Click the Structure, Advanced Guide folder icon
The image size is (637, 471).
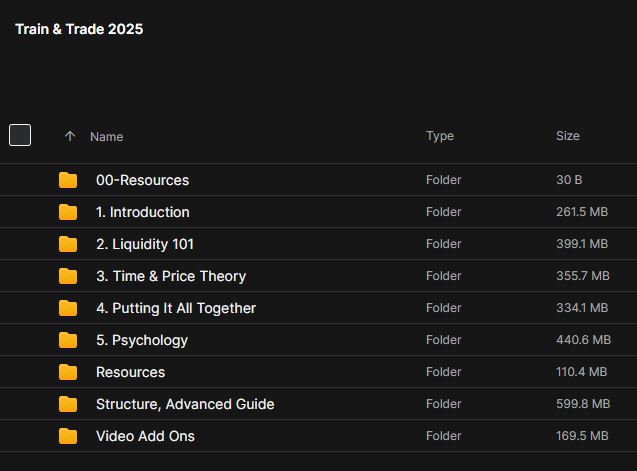68,404
